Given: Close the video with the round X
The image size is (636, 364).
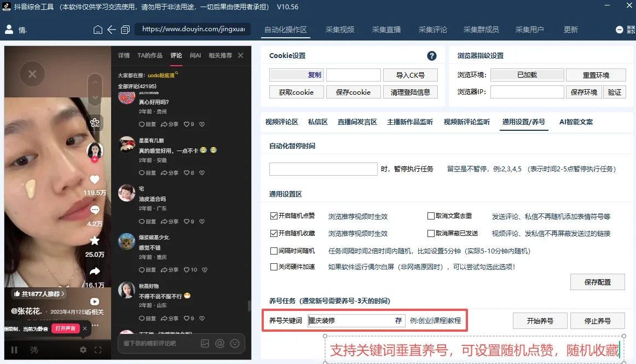Looking at the screenshot, I should [32, 74].
